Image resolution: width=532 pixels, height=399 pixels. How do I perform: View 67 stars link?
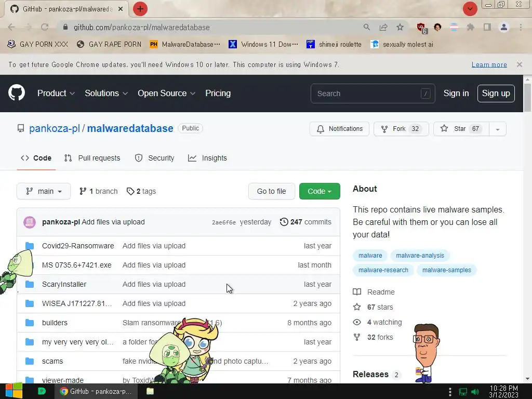[373, 307]
